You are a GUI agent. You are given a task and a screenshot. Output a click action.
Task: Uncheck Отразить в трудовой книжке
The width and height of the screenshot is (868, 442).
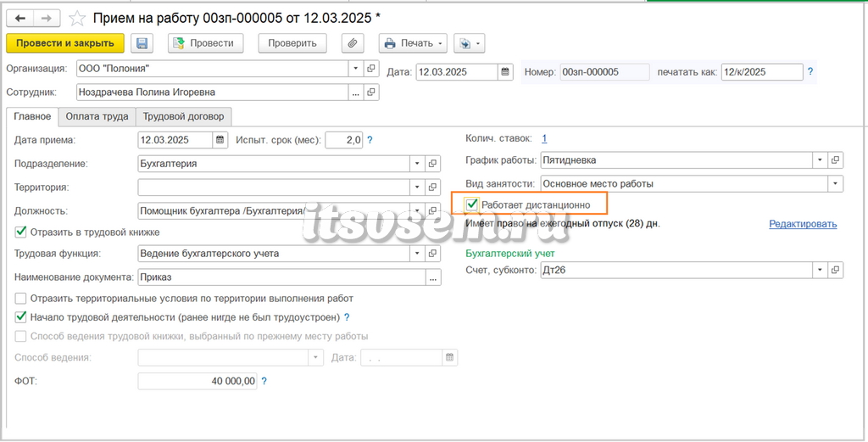[x=20, y=232]
